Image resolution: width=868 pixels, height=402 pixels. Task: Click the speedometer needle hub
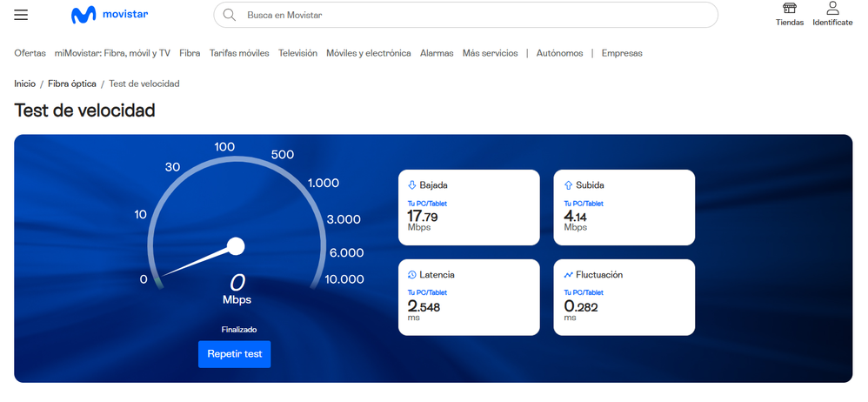click(235, 247)
